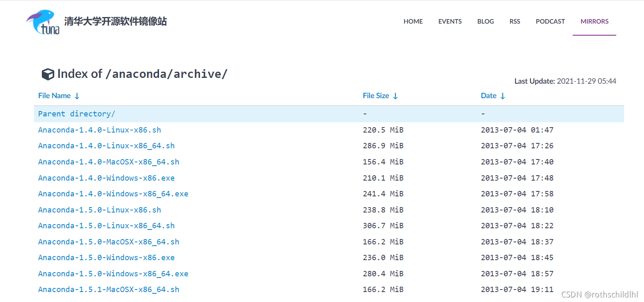644x302 pixels.
Task: Click the TUNA fish logo
Action: point(43,22)
